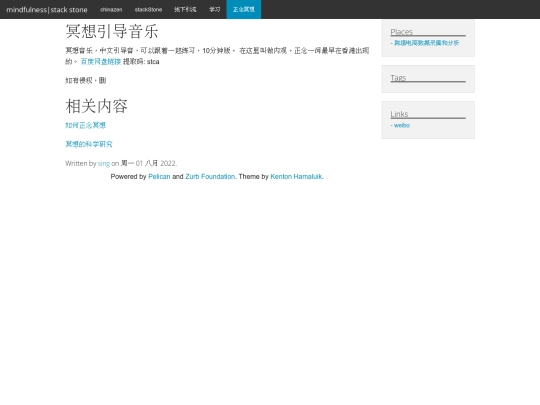Click the 冥想引导音乐 article heading

[x=112, y=31]
